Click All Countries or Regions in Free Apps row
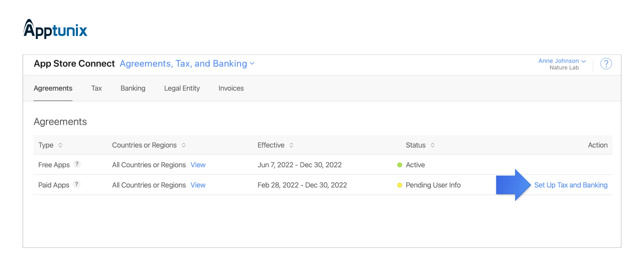Screen dimensions: 644x267 click(x=149, y=165)
